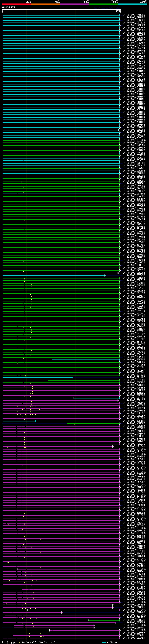Select UniRef100_Q8W3Y2 entry

tap(134, 125)
